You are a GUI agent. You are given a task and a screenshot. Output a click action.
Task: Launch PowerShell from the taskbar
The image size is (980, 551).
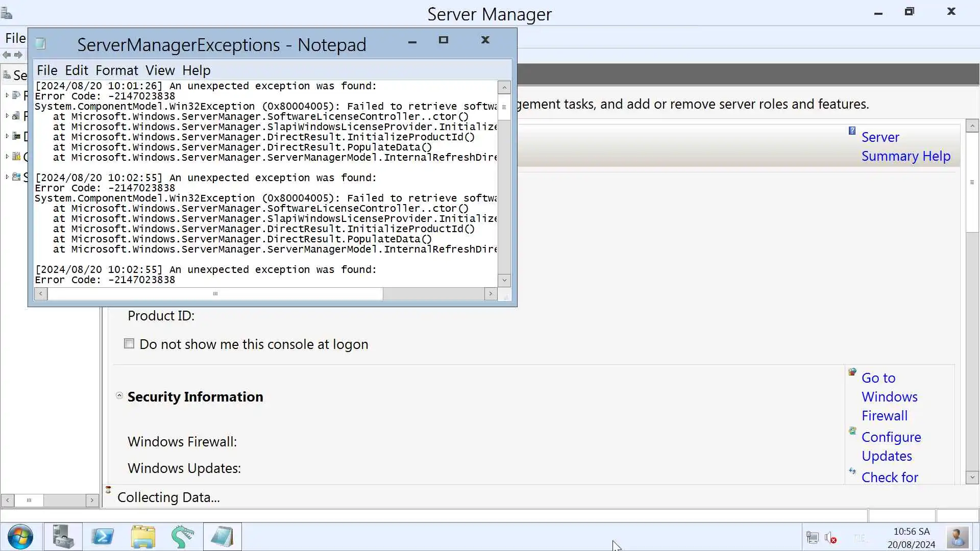point(103,537)
